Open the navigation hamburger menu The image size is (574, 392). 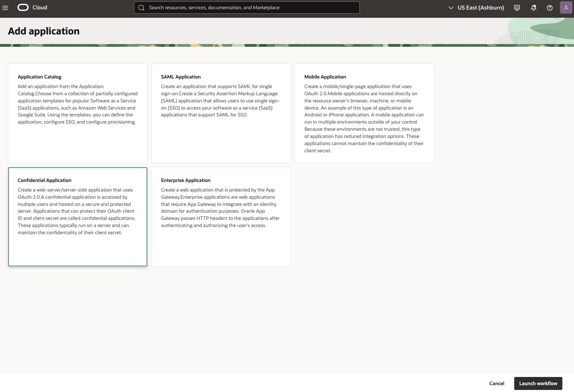coord(5,8)
